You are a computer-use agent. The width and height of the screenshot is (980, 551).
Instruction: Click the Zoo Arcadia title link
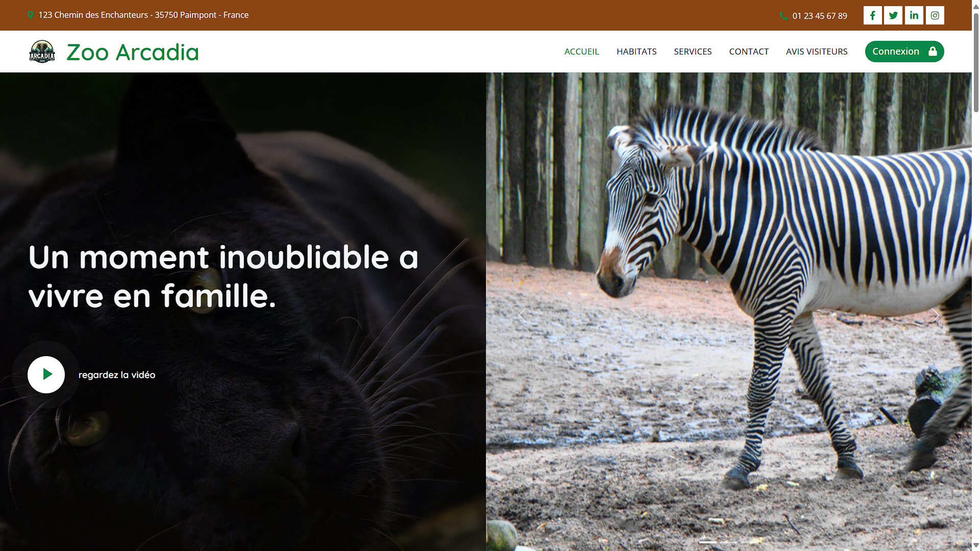[x=133, y=52]
